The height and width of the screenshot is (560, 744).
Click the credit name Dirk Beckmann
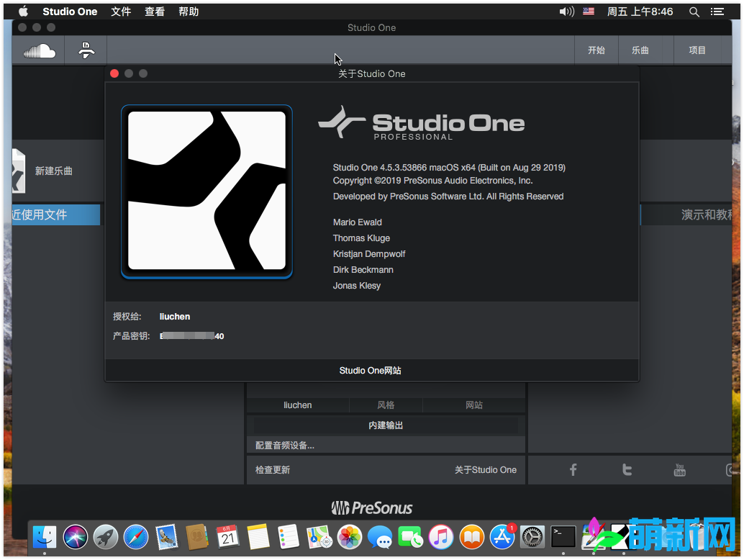click(x=363, y=269)
